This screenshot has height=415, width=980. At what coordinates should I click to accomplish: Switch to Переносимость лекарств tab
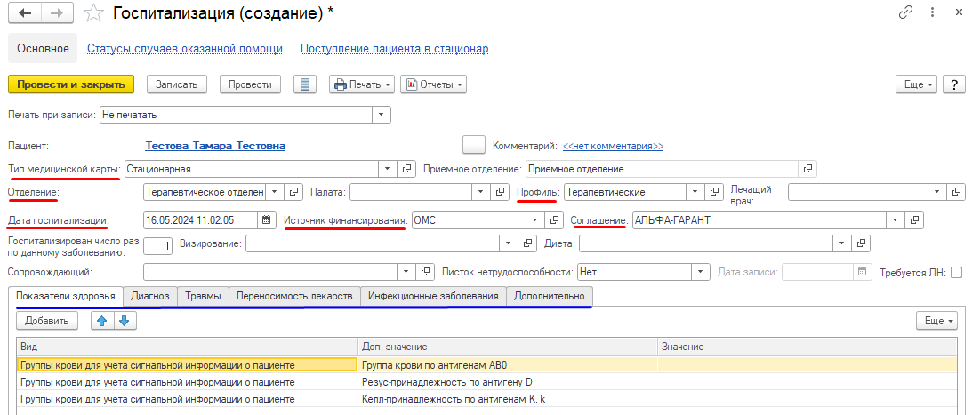[x=295, y=296]
